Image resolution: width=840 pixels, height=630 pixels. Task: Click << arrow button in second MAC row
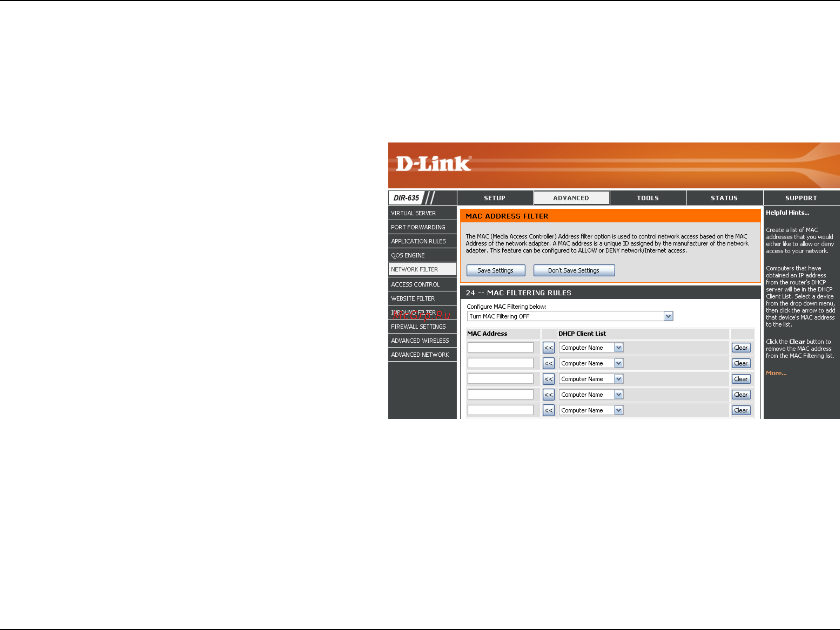click(548, 363)
